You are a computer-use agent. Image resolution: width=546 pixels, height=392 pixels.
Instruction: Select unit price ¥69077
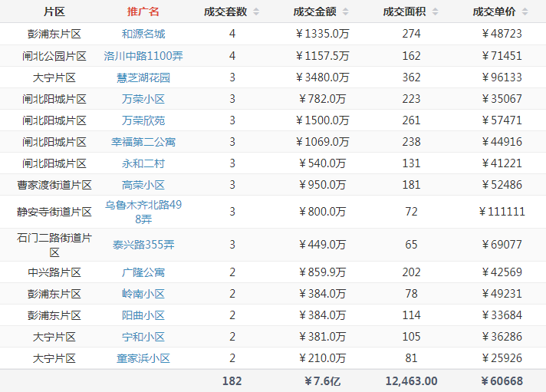point(502,245)
